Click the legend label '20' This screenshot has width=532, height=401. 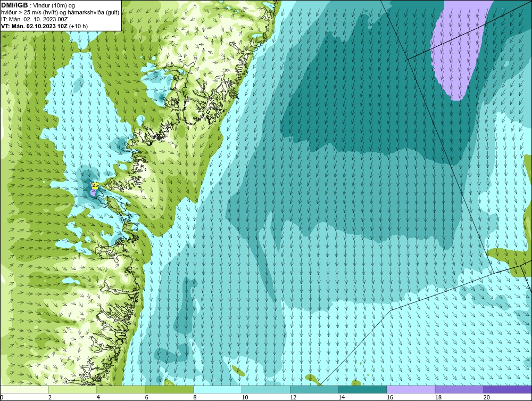click(487, 397)
